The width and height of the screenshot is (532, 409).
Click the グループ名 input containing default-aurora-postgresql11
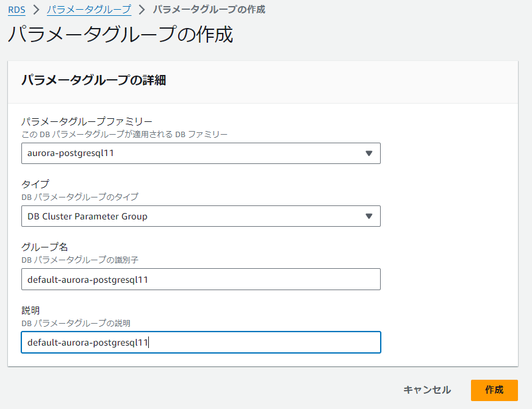[x=201, y=279]
